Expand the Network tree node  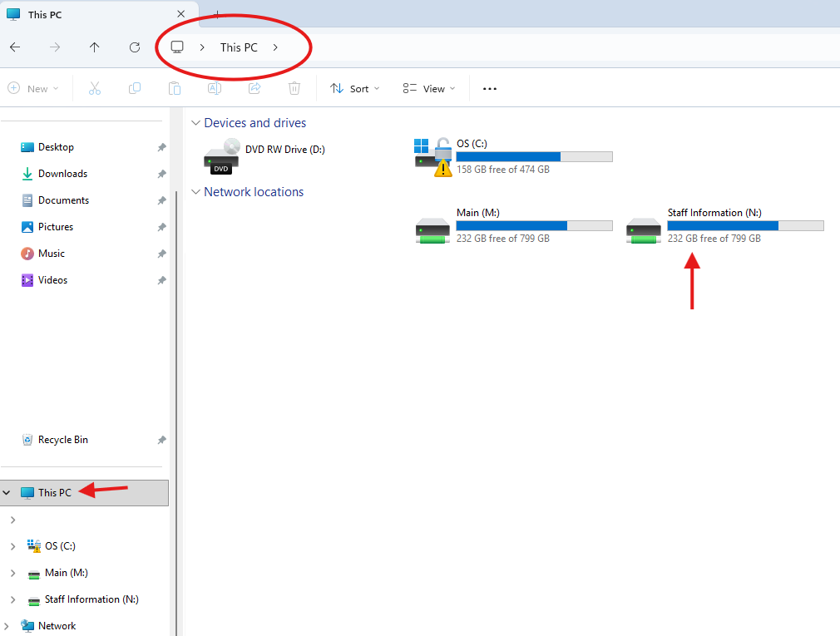(x=7, y=626)
